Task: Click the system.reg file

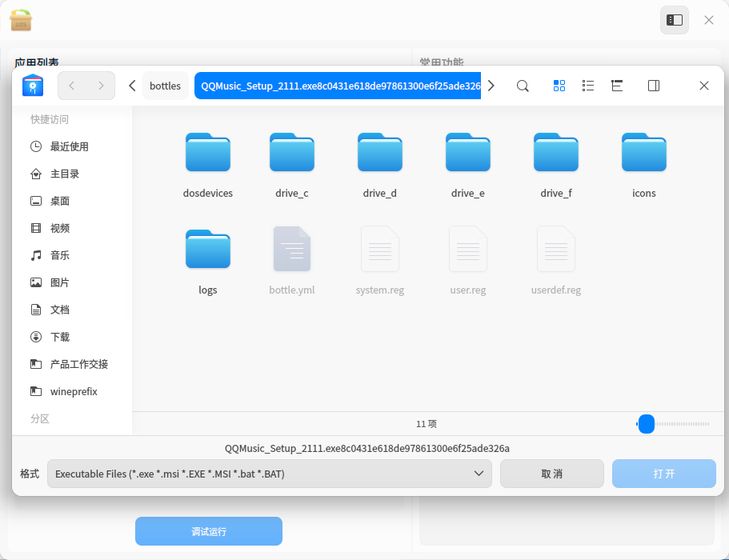Action: click(x=380, y=262)
